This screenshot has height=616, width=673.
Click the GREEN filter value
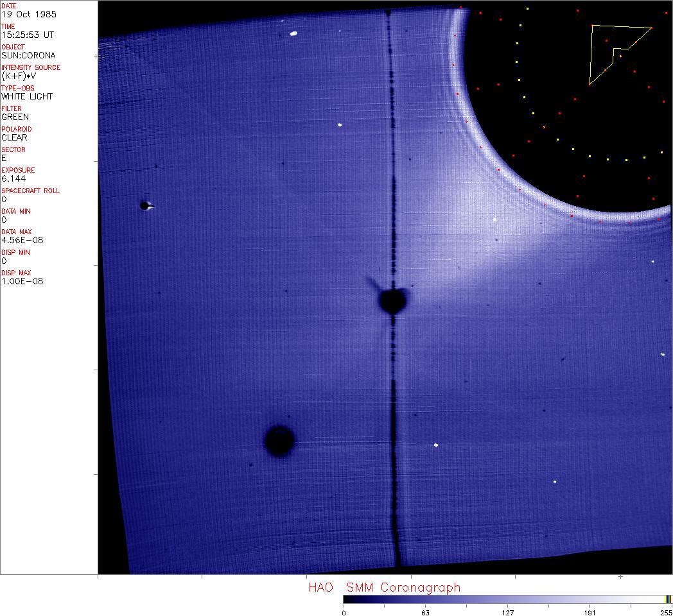(x=15, y=117)
